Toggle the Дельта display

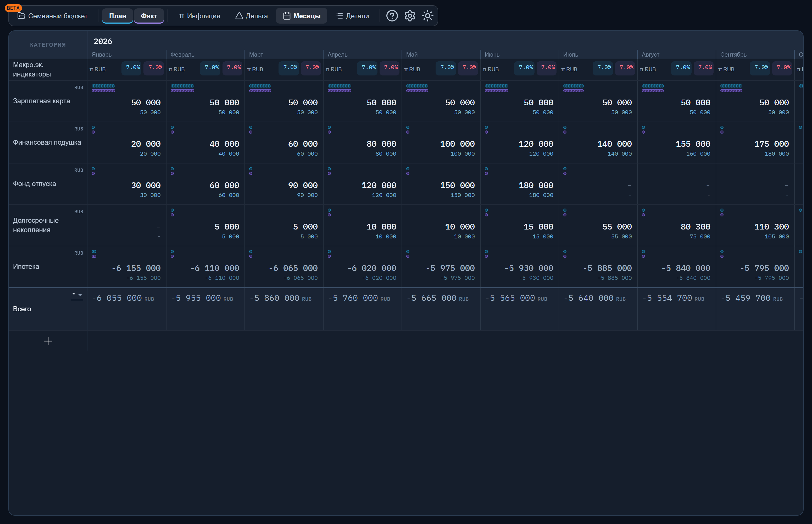click(x=252, y=16)
